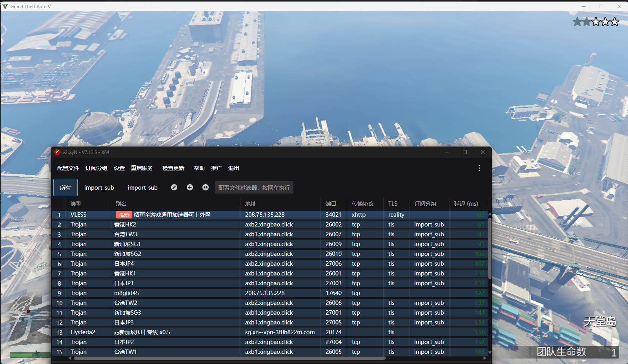Screen dimensions: 628x364
Task: Click the Grand Theft Auto V title bar icon
Action: click(x=5, y=6)
